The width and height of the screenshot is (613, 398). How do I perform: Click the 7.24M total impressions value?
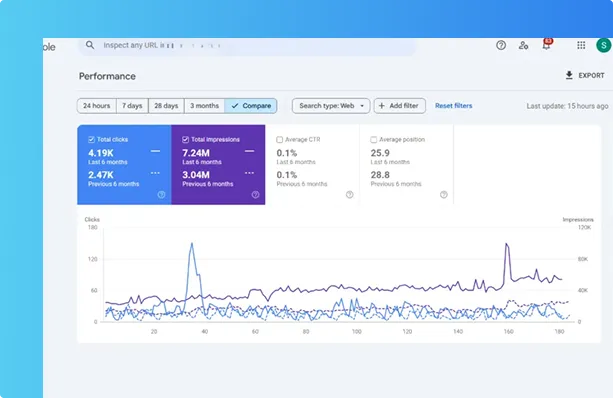click(x=196, y=153)
